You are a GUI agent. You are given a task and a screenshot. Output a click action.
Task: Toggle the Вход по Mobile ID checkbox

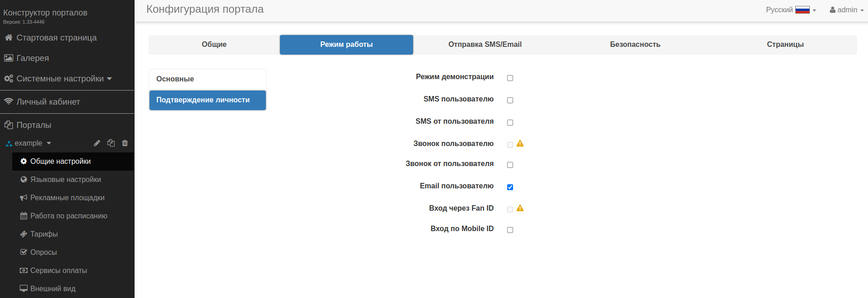pyautogui.click(x=510, y=230)
